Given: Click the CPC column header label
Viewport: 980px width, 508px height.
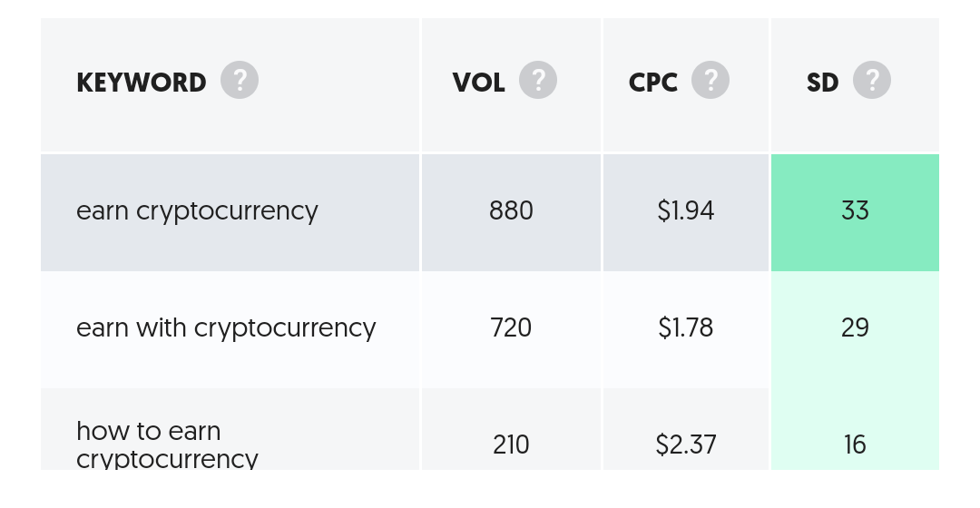Looking at the screenshot, I should pos(653,83).
